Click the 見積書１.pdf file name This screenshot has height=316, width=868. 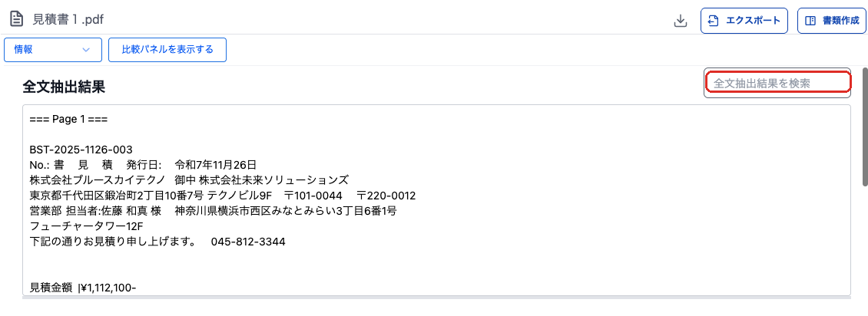click(68, 19)
